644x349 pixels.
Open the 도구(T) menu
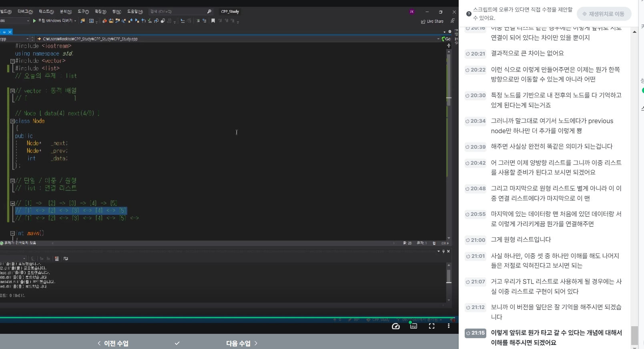[x=83, y=12]
